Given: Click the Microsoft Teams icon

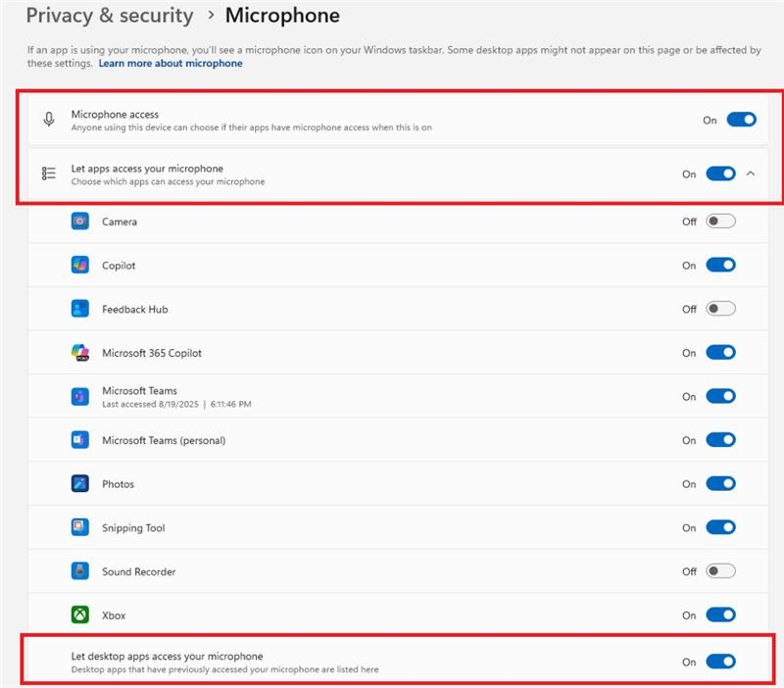Looking at the screenshot, I should 80,397.
